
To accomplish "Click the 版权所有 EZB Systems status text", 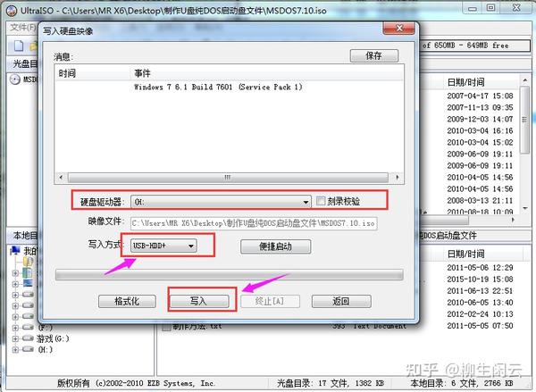I will click(x=136, y=383).
